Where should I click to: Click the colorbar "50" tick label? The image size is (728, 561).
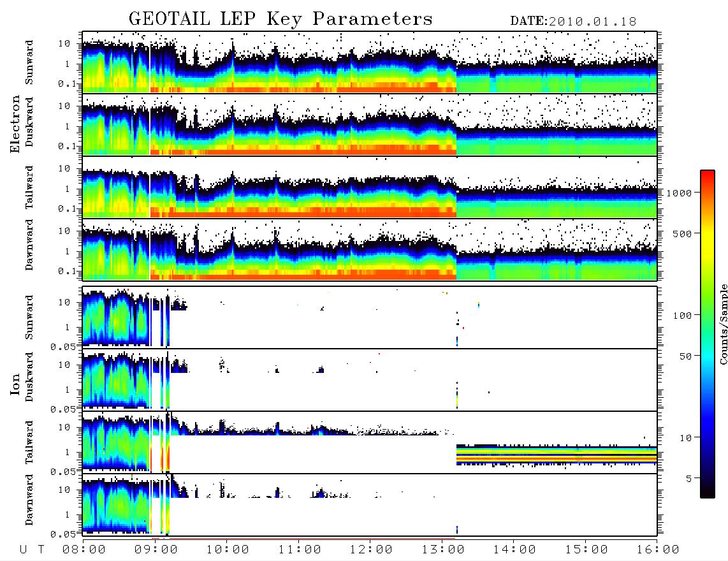pos(686,356)
